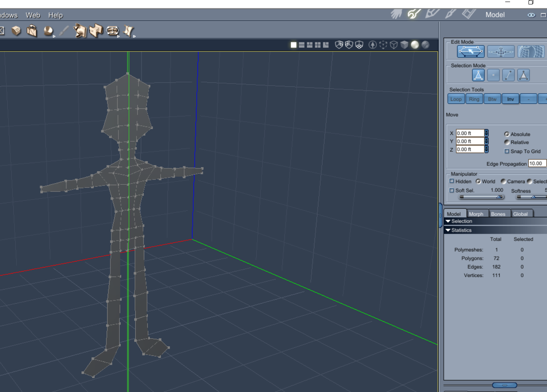Click the Loop selection button
The image size is (547, 392).
[x=456, y=99]
